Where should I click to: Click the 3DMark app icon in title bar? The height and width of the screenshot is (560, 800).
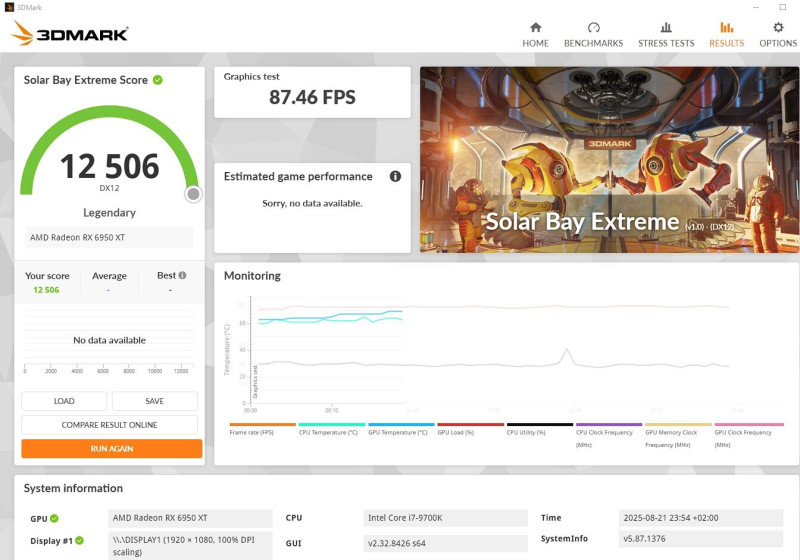point(9,7)
